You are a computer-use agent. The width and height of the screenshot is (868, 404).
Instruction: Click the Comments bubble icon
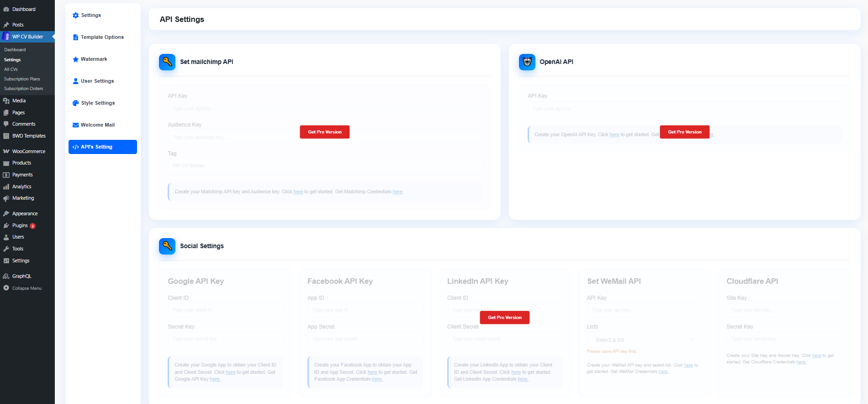click(x=6, y=124)
